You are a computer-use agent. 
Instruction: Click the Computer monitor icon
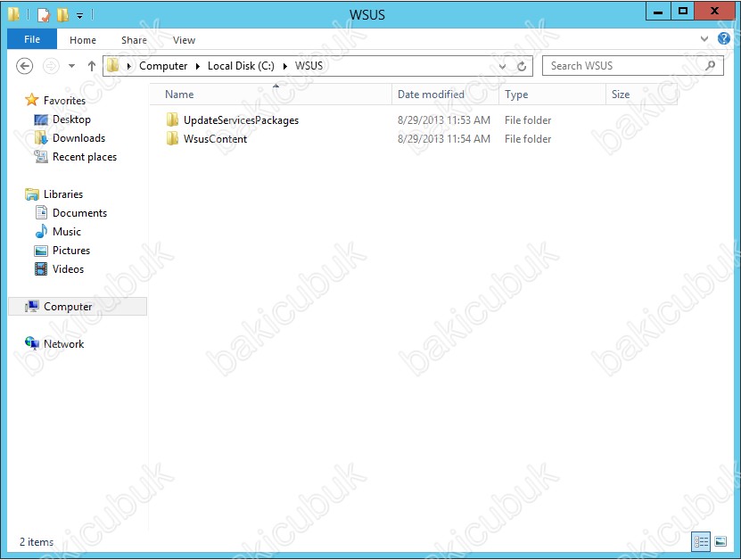tap(32, 306)
